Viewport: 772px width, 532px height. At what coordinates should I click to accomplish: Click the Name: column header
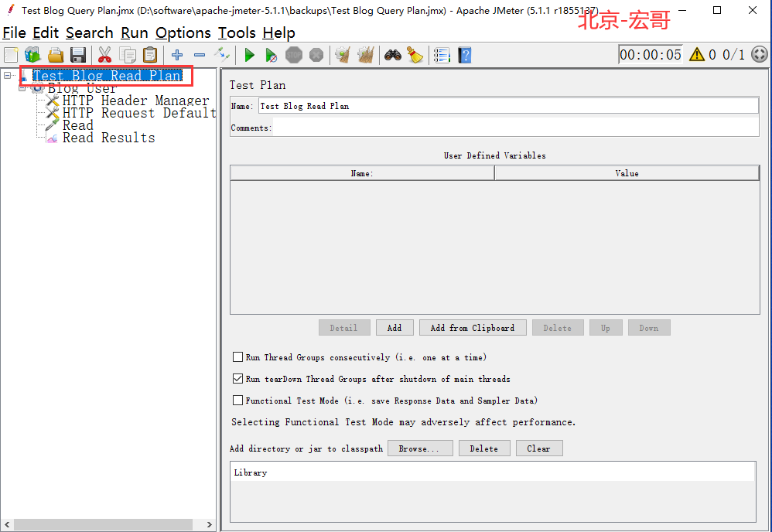(362, 173)
